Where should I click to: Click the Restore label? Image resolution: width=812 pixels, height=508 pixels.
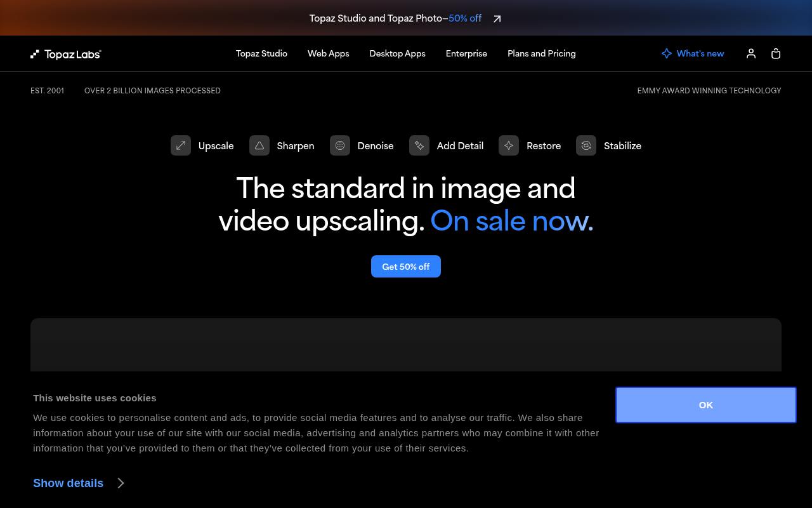(544, 145)
